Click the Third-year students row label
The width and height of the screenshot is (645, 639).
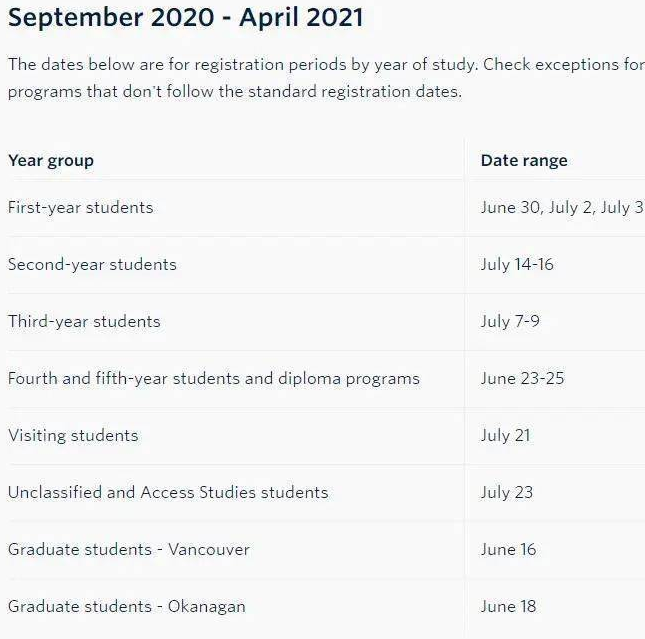tap(84, 322)
